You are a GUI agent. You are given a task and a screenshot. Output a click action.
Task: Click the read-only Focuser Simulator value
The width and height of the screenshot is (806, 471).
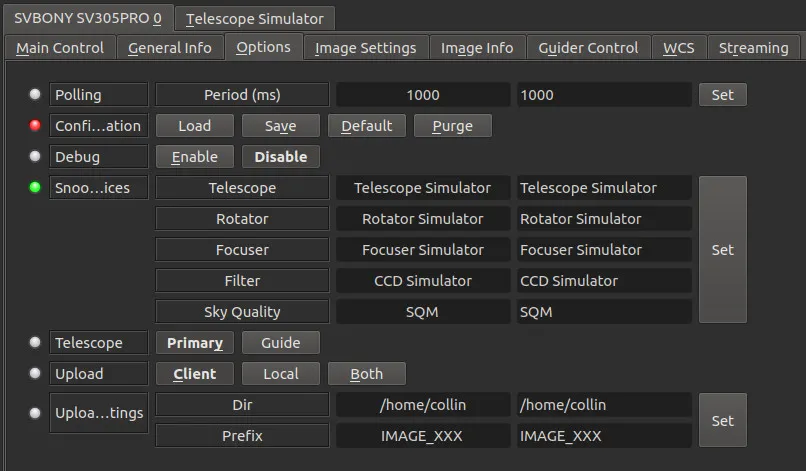pyautogui.click(x=423, y=249)
